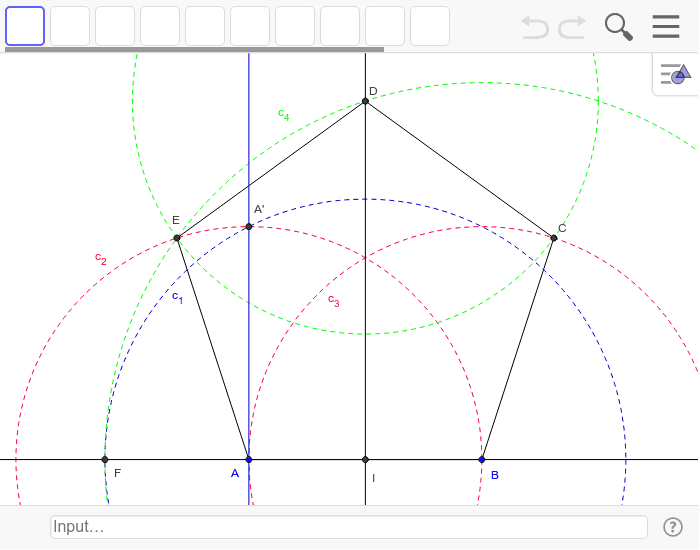Click the gray toolbar horizontal scrollbar
The height and width of the screenshot is (550, 700).
194,50
